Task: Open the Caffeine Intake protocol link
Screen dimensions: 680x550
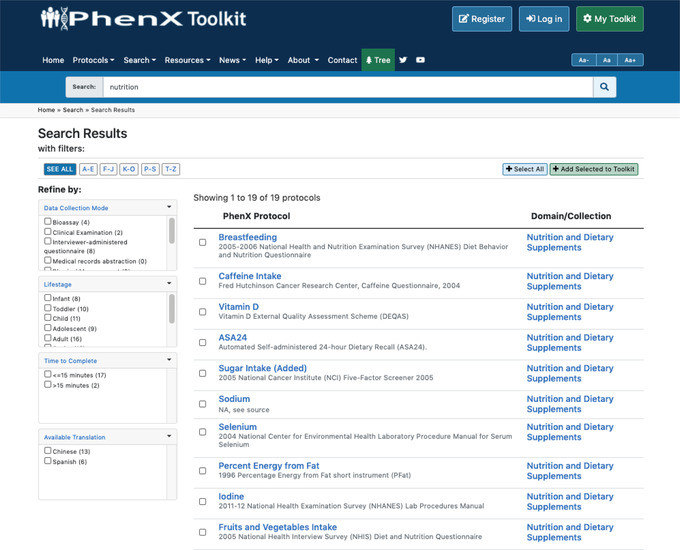Action: (250, 276)
